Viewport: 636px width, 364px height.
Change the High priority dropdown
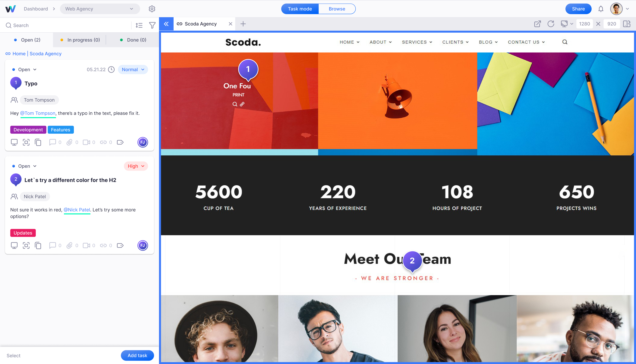[x=136, y=166]
